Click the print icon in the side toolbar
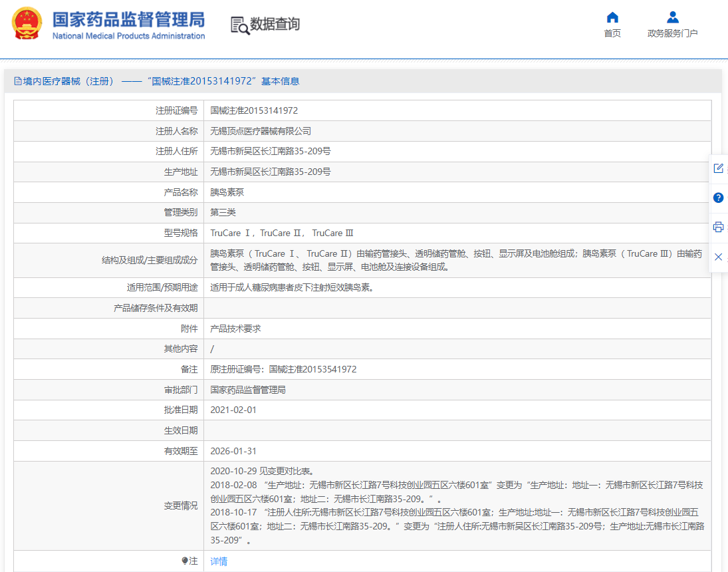This screenshot has height=572, width=728. (x=718, y=227)
